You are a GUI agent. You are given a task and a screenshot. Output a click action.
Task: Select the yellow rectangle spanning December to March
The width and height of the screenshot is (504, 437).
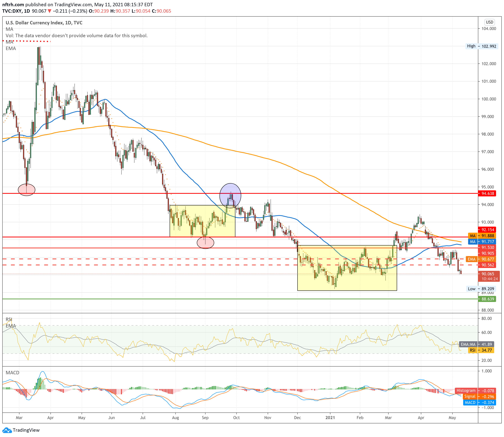pyautogui.click(x=347, y=268)
